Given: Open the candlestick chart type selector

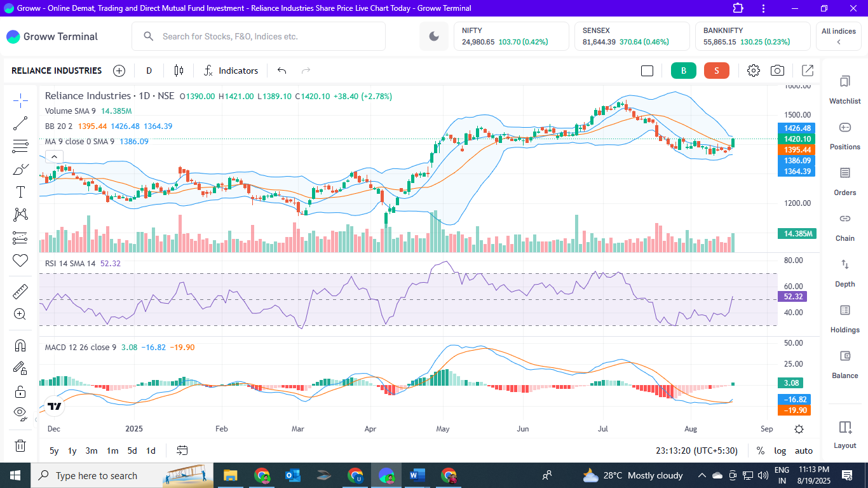Looking at the screenshot, I should (x=179, y=71).
